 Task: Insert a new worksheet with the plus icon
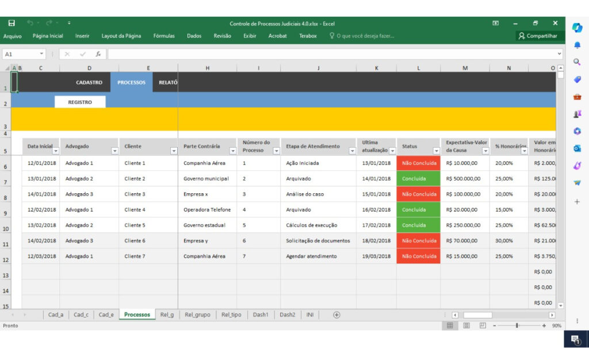(335, 315)
